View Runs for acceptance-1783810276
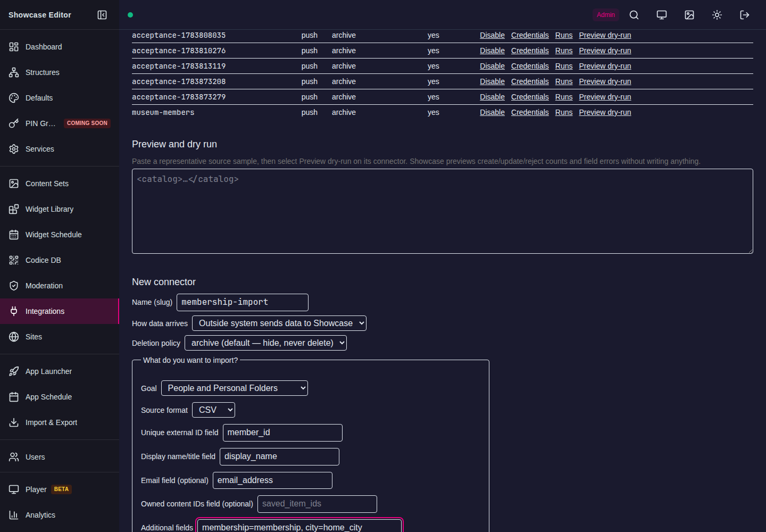This screenshot has height=532, width=766. pos(564,51)
